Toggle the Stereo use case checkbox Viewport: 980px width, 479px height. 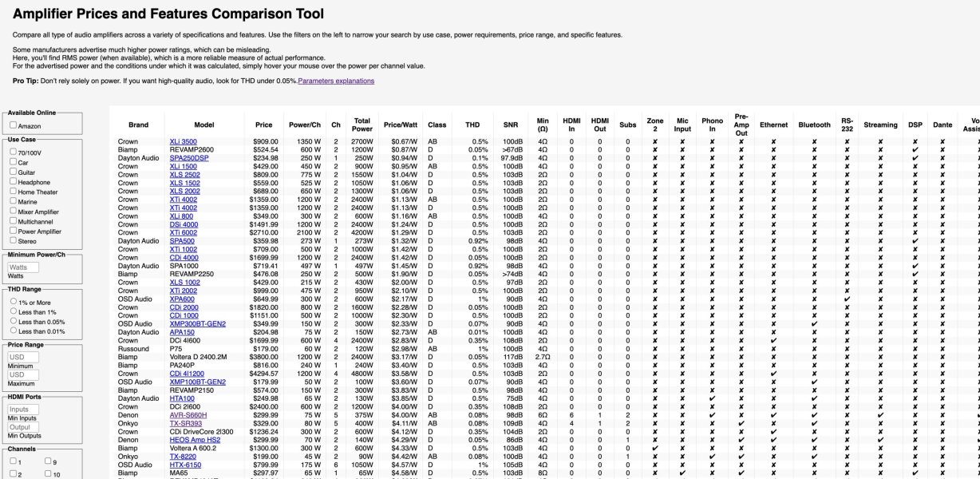[x=14, y=240]
